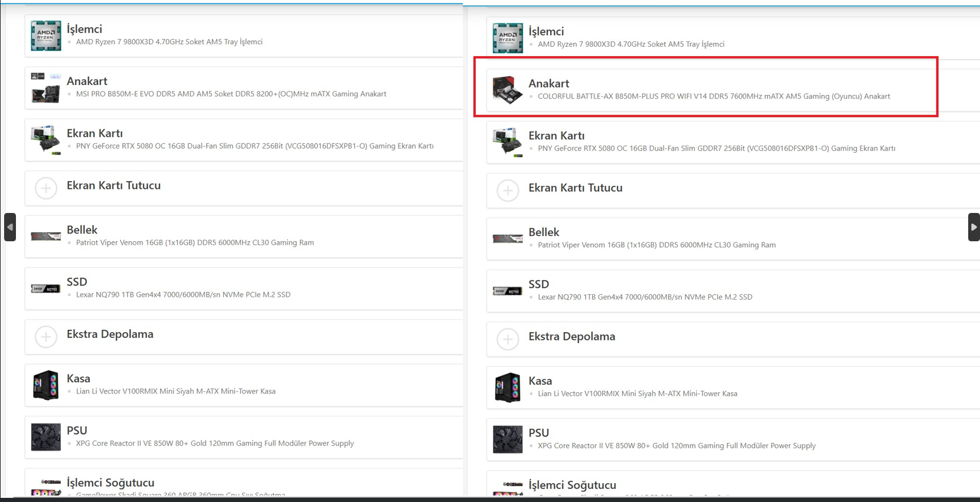Screen dimensions: 980x502
Task: Select the İşlemci heading in the left list
Action: (84, 29)
